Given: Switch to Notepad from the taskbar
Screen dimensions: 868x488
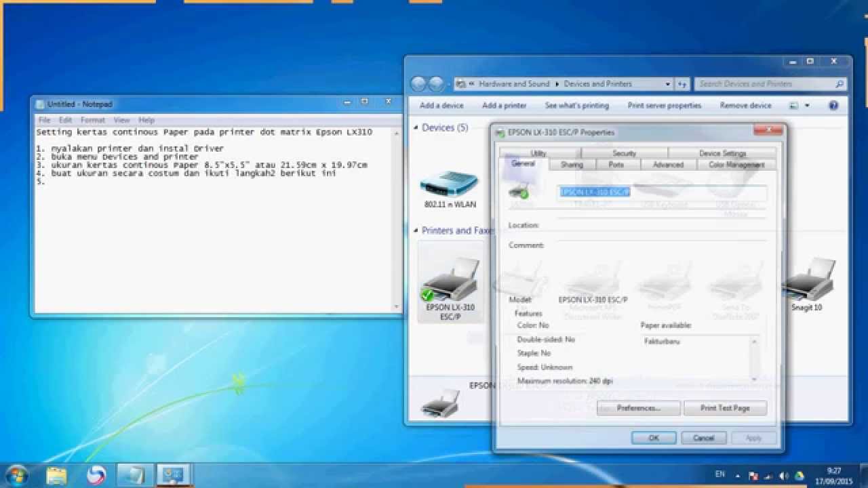Looking at the screenshot, I should tap(135, 475).
